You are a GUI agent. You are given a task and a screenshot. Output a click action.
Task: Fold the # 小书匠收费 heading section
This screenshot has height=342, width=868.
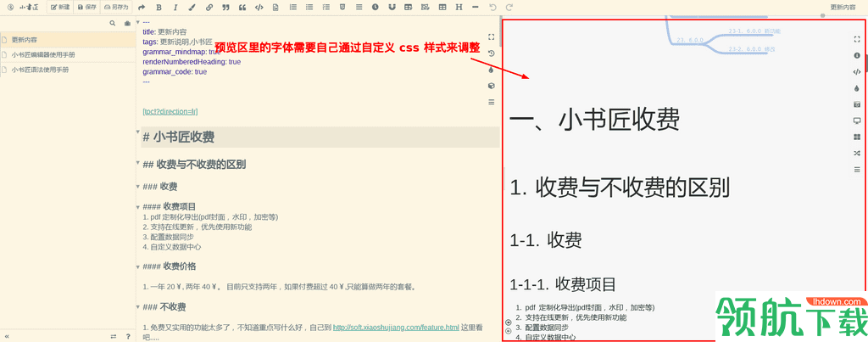point(138,132)
